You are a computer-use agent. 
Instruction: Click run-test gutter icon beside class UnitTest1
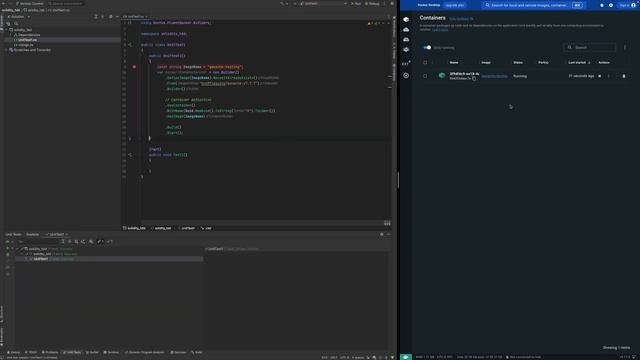(x=130, y=45)
